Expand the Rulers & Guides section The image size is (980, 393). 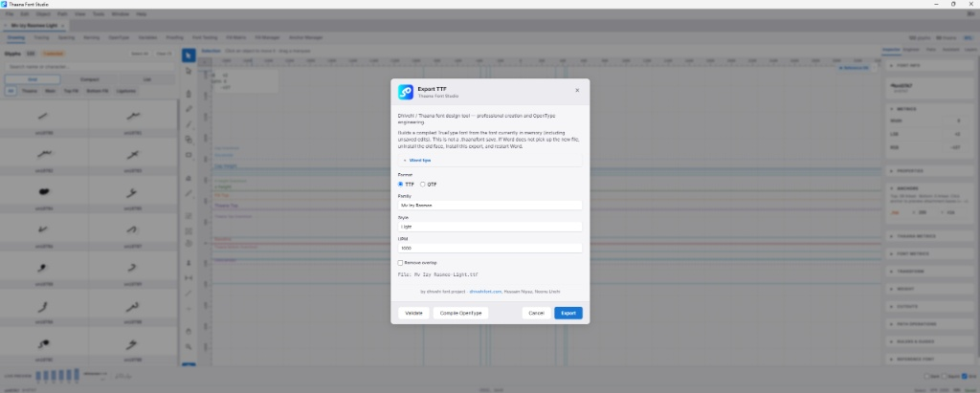coord(930,341)
